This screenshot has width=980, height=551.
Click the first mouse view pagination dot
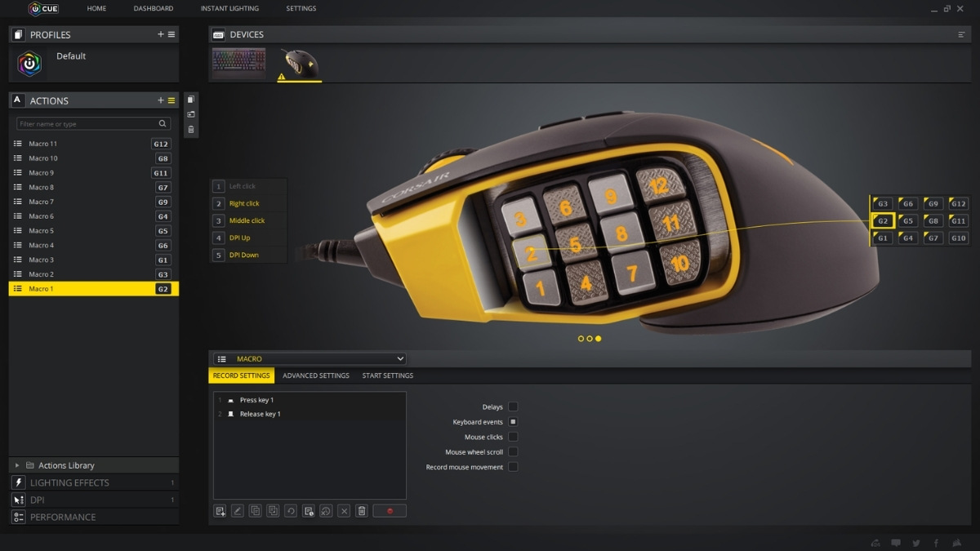tap(581, 338)
